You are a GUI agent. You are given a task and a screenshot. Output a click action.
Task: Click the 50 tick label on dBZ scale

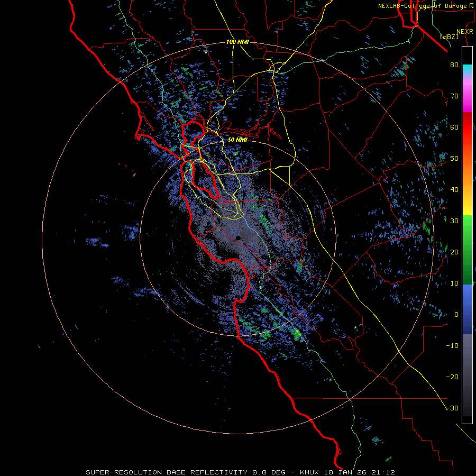(454, 159)
